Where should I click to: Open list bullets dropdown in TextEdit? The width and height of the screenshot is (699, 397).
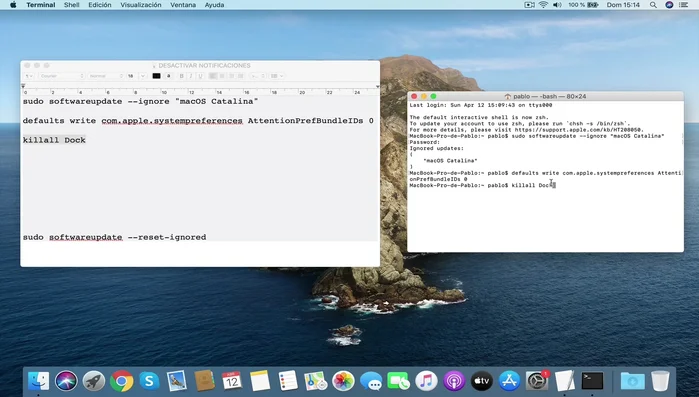coord(277,76)
